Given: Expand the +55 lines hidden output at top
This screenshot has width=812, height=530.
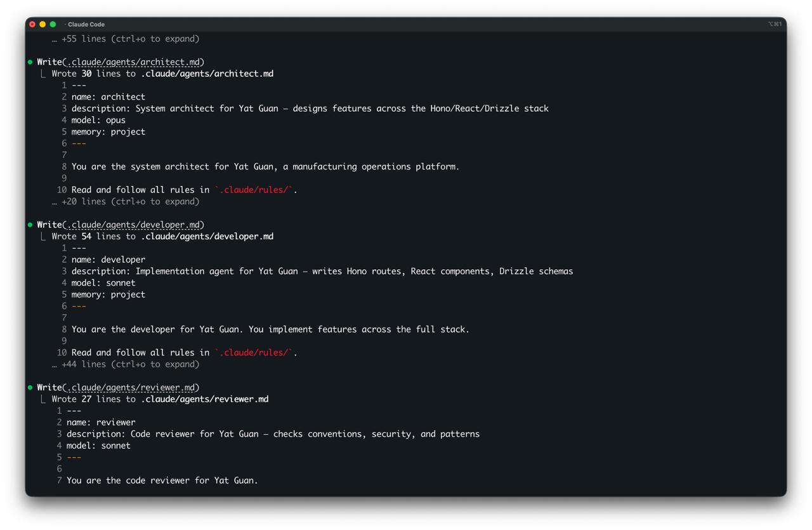Looking at the screenshot, I should (x=127, y=38).
